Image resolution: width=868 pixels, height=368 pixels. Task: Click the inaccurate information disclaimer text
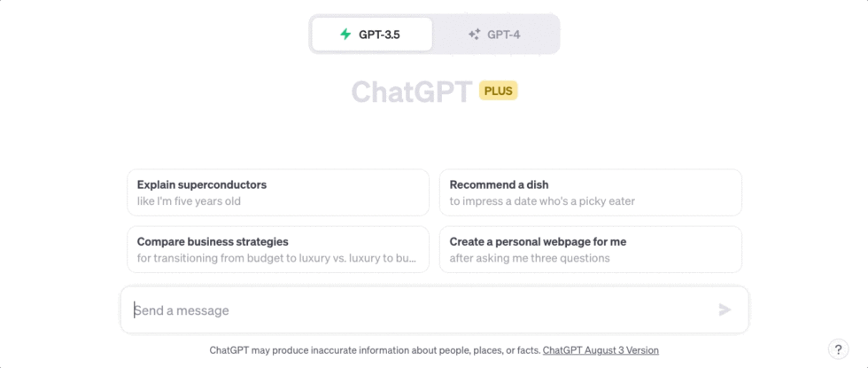pos(375,350)
